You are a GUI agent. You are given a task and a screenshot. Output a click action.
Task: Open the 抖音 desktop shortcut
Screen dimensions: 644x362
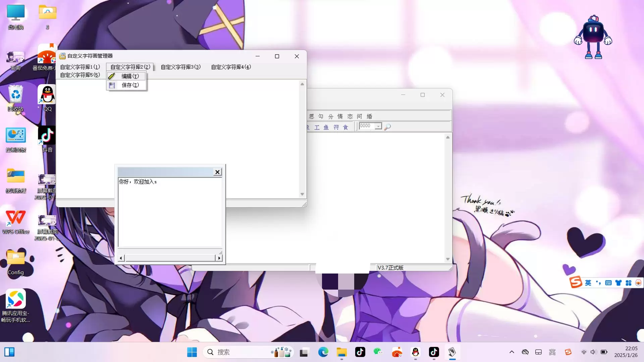(47, 139)
